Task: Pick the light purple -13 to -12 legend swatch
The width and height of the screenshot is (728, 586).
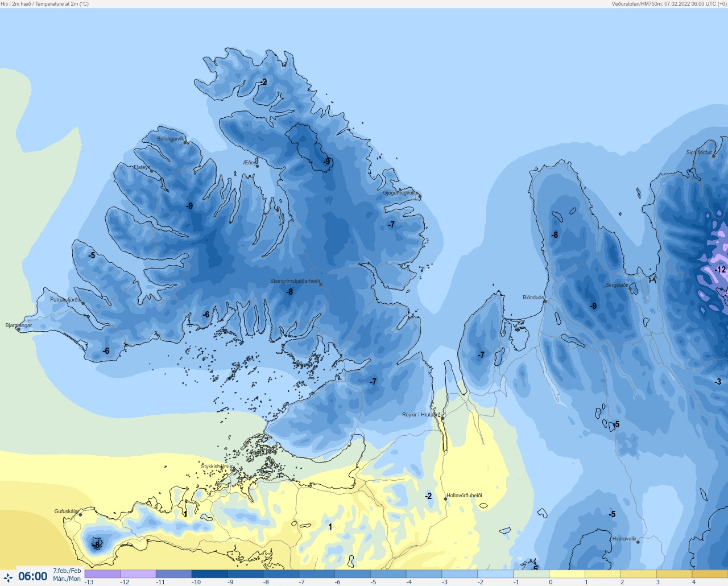Action: pyautogui.click(x=102, y=574)
